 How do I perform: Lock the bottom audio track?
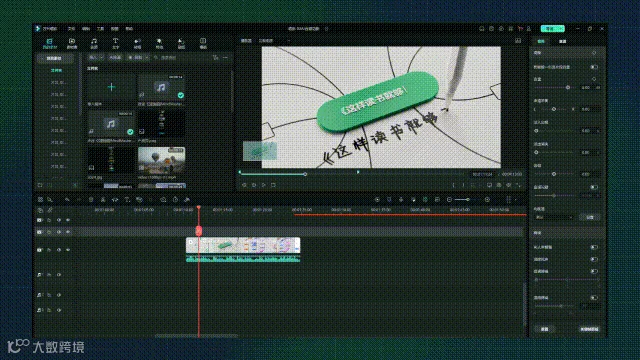[49, 310]
